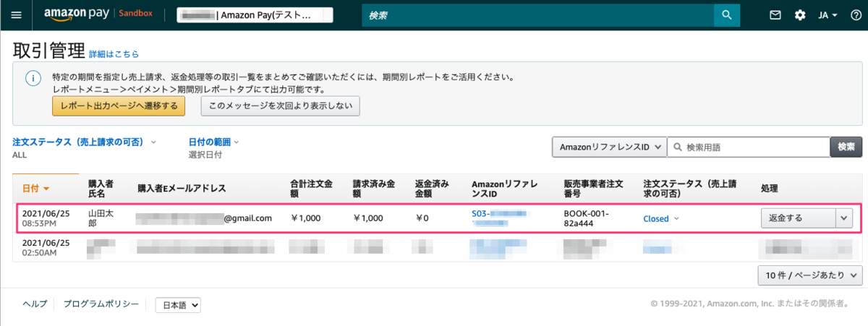Expand the 日付の範囲 filter
868x326 pixels.
(213, 142)
